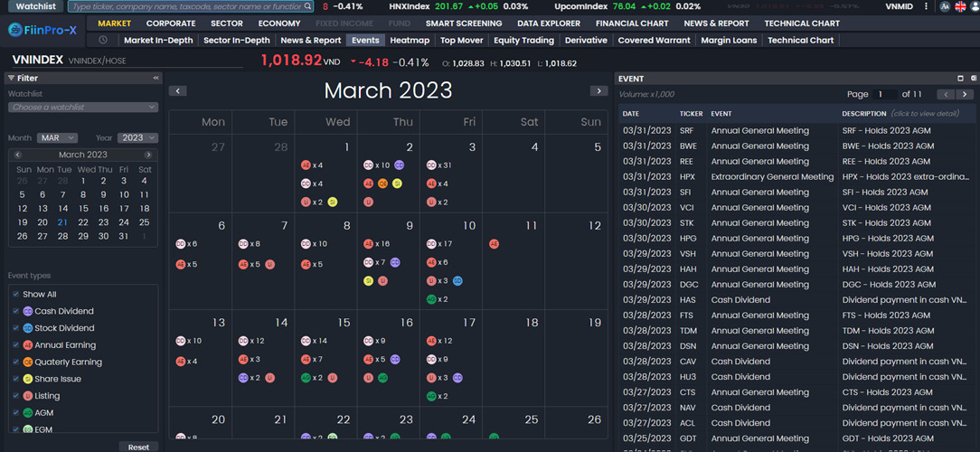
Task: Open the user profile icon
Action: click(974, 6)
